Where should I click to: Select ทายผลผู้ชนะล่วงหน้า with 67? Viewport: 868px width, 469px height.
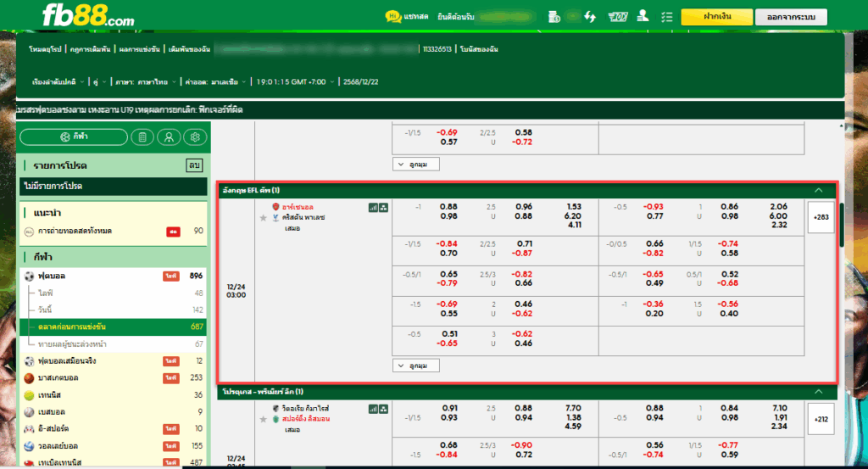click(x=113, y=343)
